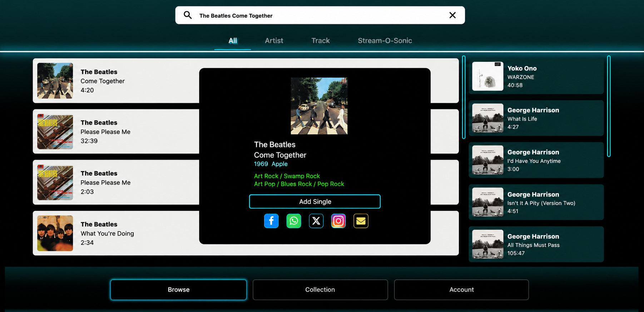
Task: Click the WARZONE album cover
Action: [488, 76]
